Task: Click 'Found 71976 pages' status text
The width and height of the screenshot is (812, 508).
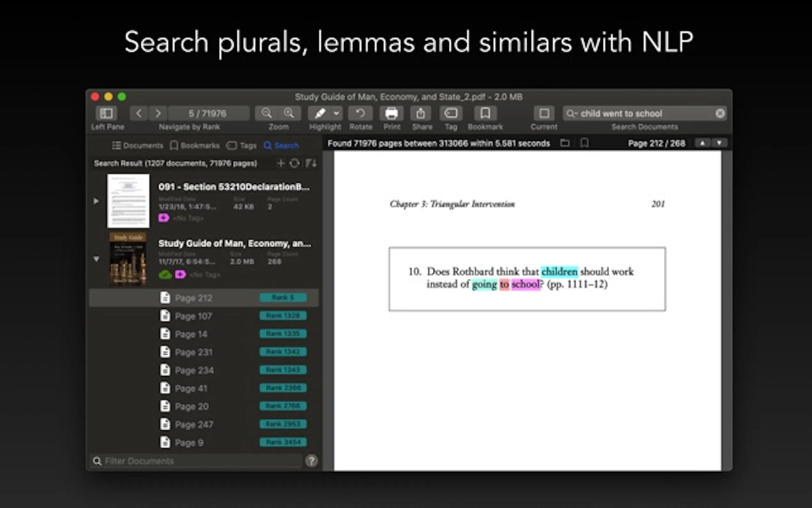Action: [x=439, y=143]
